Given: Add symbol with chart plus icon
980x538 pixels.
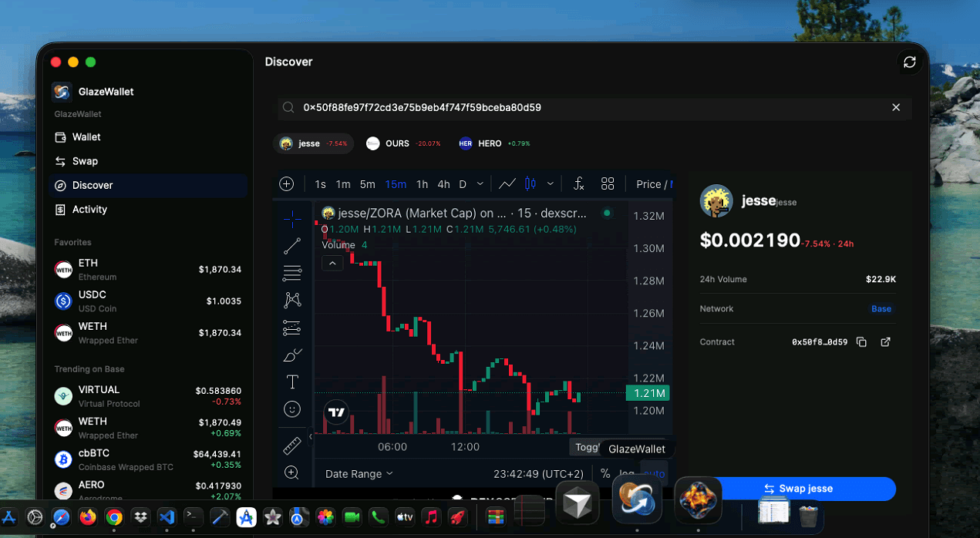Looking at the screenshot, I should coord(287,183).
